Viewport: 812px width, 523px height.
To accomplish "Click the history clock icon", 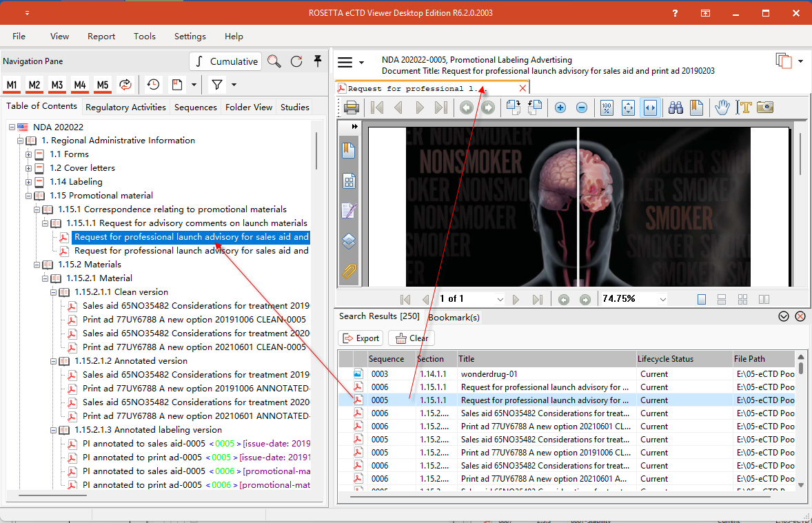I will click(x=153, y=84).
